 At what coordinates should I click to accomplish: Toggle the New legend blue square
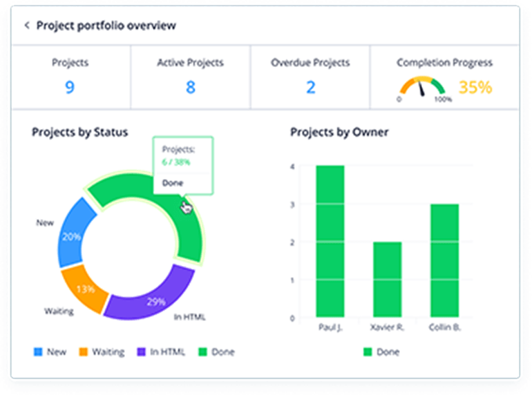point(38,352)
